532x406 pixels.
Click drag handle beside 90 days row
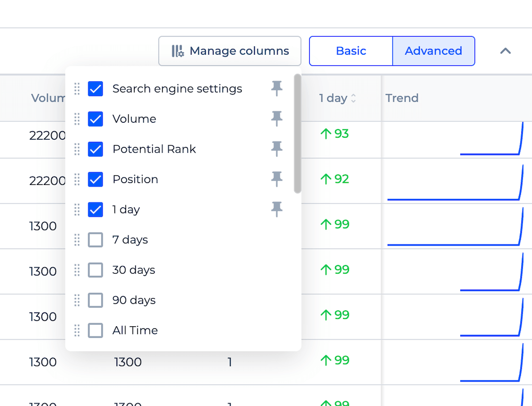(x=77, y=300)
